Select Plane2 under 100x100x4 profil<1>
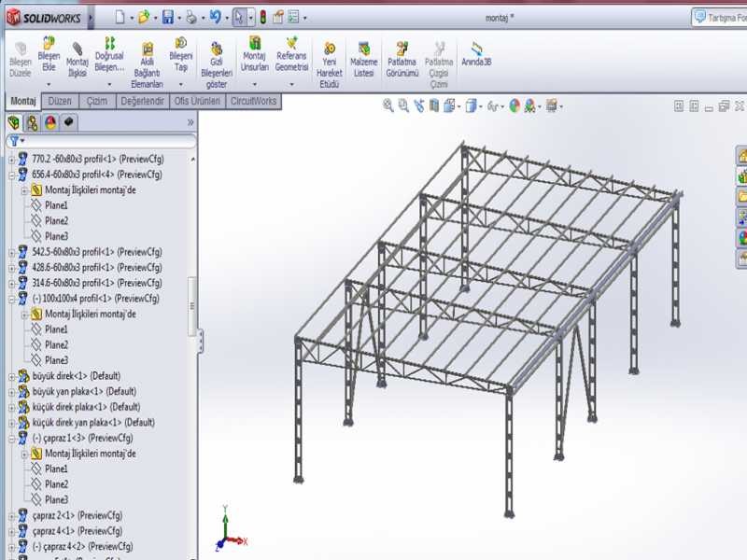The width and height of the screenshot is (747, 560). 56,344
